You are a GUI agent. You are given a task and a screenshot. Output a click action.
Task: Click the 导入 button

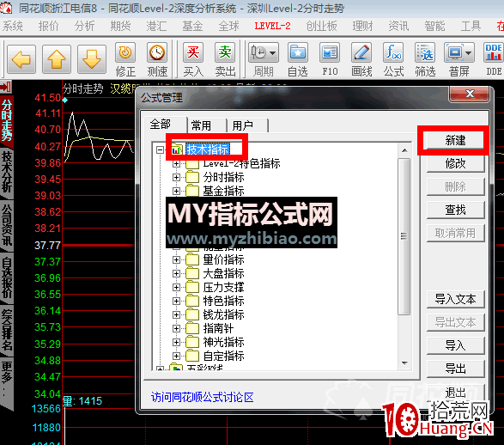455,345
